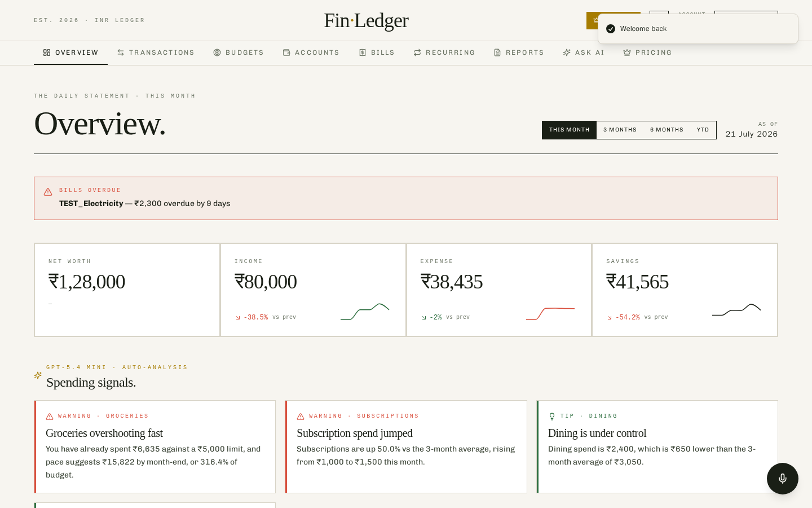812x508 pixels.
Task: Open the Ask AI tab
Action: point(584,52)
